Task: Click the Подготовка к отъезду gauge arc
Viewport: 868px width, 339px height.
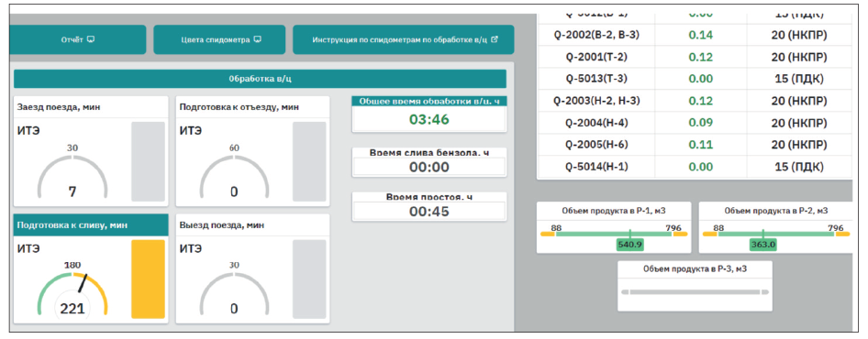Action: point(234,178)
